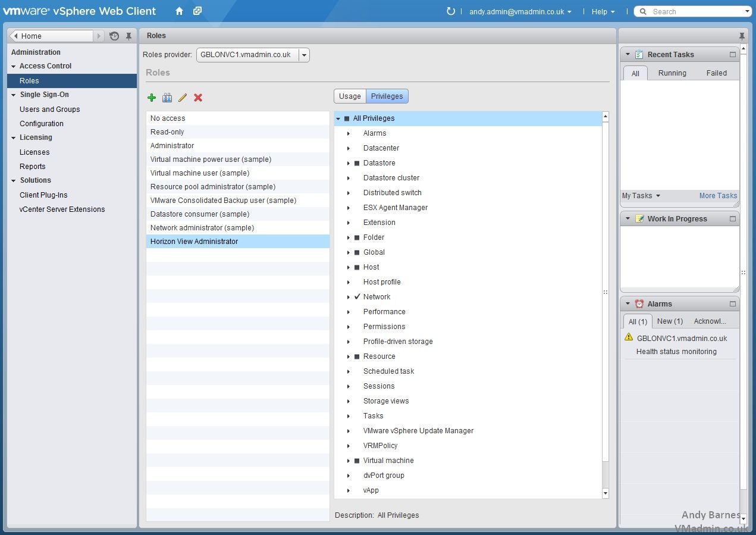Collapse the Access Control section
This screenshot has width=756, height=535.
point(14,66)
